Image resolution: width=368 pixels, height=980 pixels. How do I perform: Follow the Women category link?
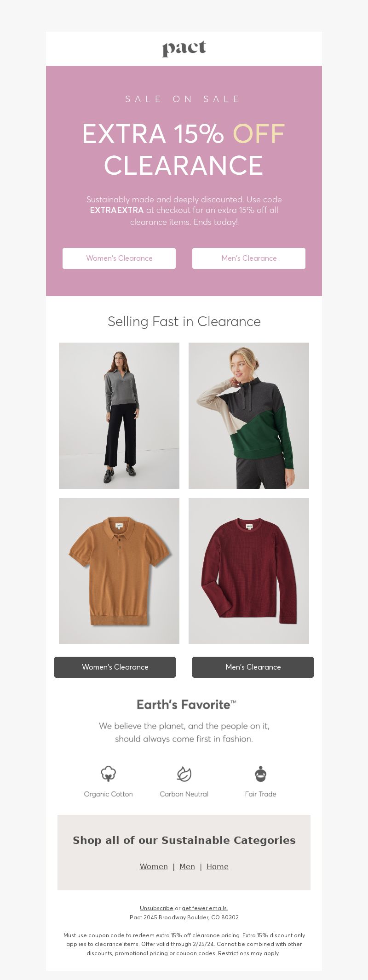pyautogui.click(x=154, y=866)
